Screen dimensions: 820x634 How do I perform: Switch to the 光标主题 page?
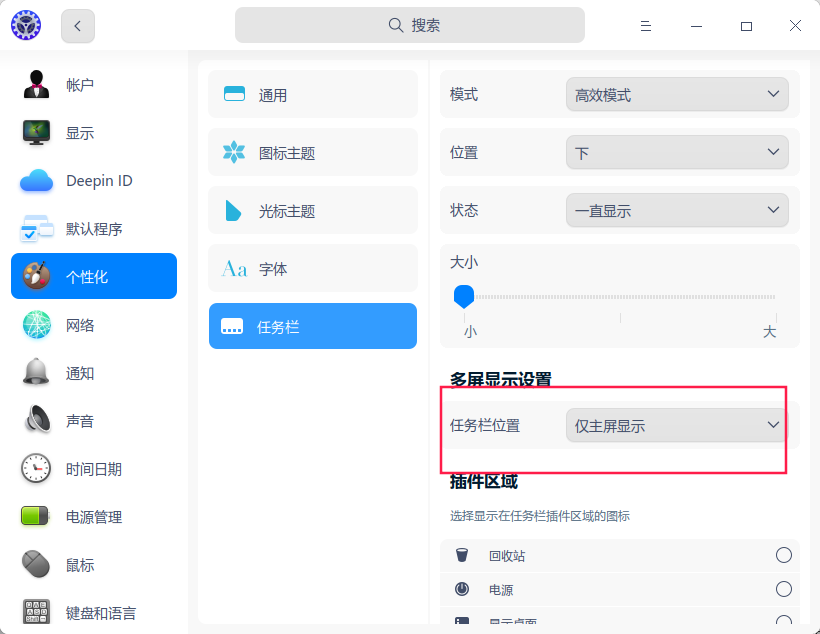click(x=313, y=210)
